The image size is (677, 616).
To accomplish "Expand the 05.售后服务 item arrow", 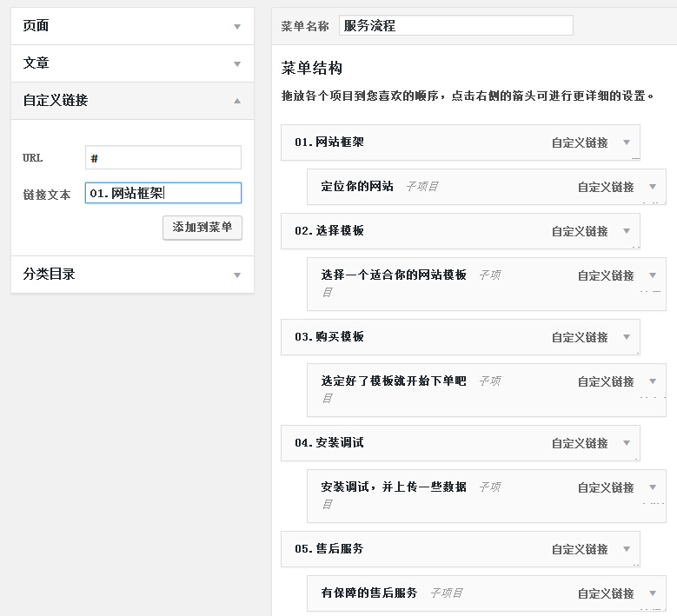I will pyautogui.click(x=627, y=549).
